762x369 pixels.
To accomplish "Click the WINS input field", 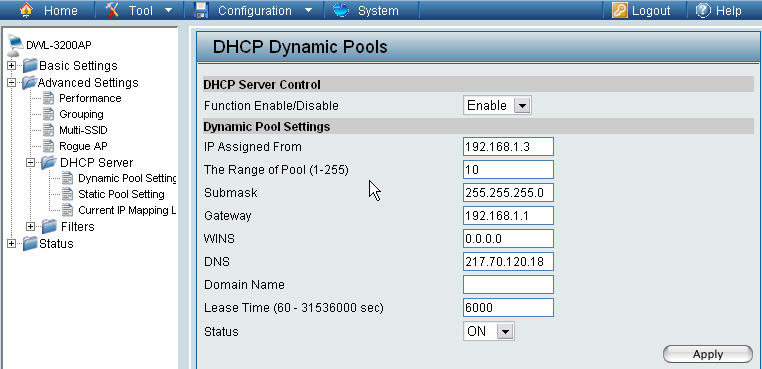I will click(508, 239).
